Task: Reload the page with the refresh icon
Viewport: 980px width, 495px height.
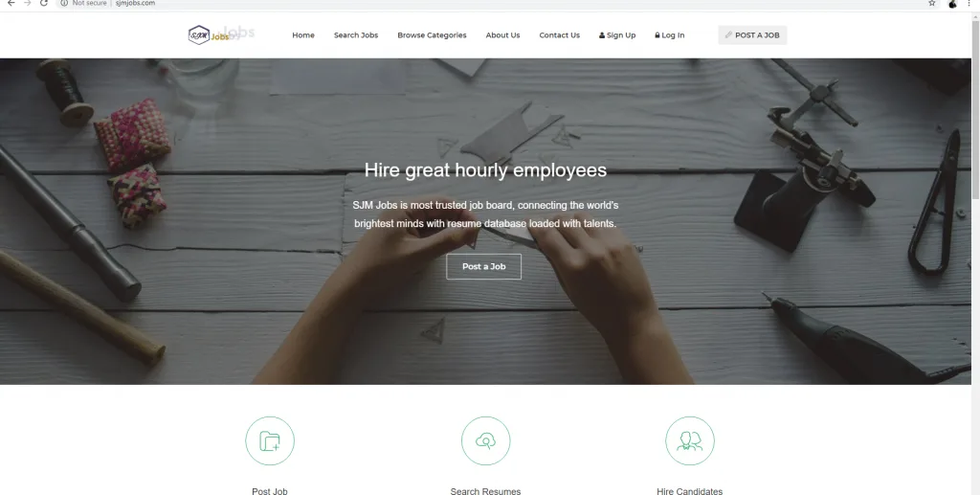Action: point(44,3)
